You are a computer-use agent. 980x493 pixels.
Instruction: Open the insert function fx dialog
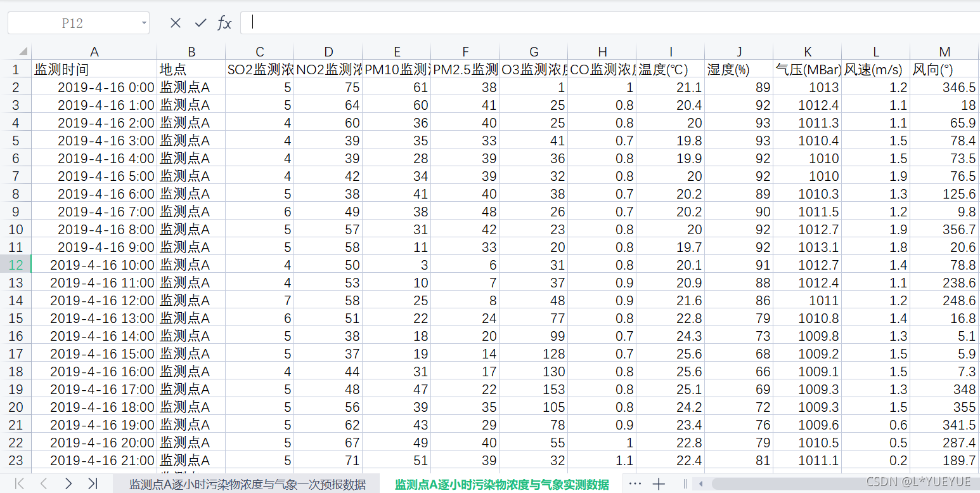point(224,23)
